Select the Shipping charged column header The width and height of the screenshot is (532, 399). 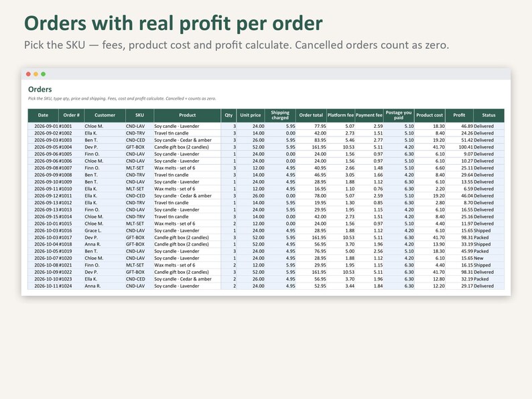[280, 115]
